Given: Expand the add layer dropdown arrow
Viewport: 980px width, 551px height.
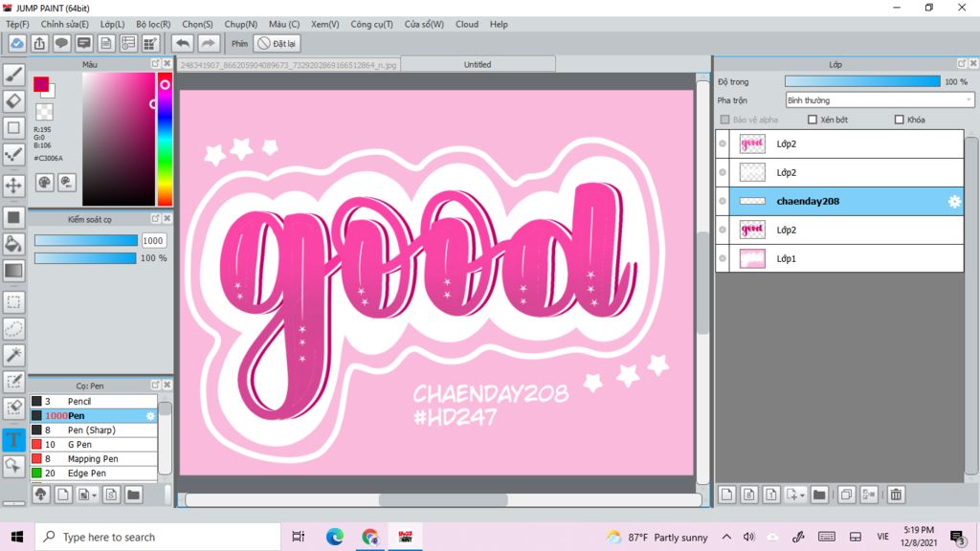Looking at the screenshot, I should (802, 496).
